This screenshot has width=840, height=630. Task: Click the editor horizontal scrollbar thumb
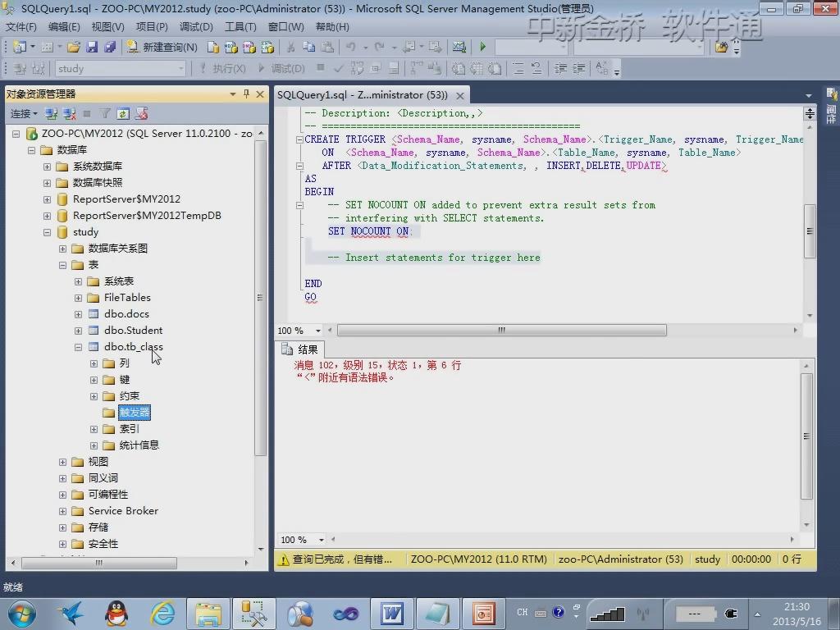click(501, 330)
